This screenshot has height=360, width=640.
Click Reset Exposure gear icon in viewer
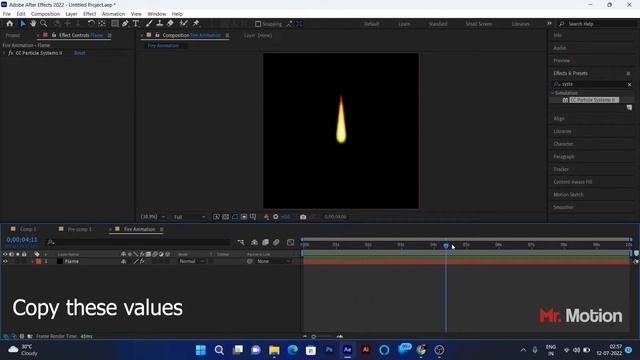pos(276,217)
